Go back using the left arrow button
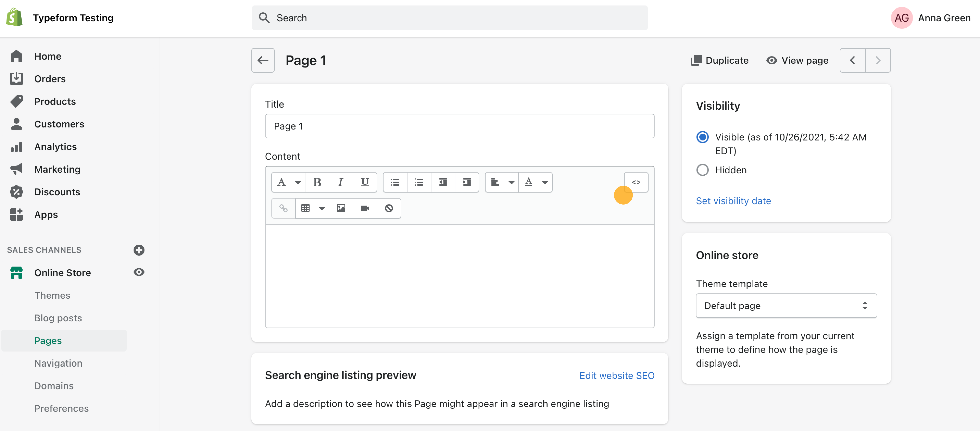980x431 pixels. (263, 60)
